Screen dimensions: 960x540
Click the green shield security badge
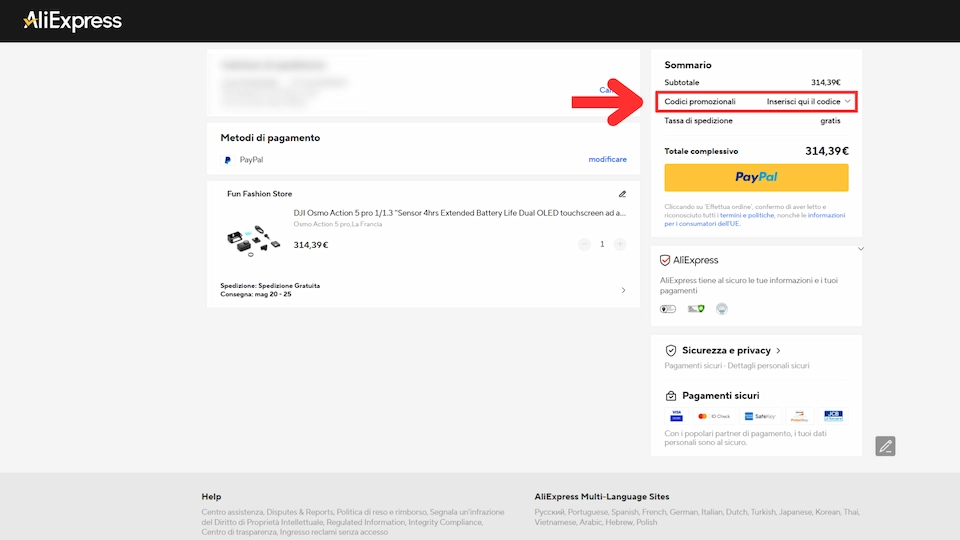[696, 309]
